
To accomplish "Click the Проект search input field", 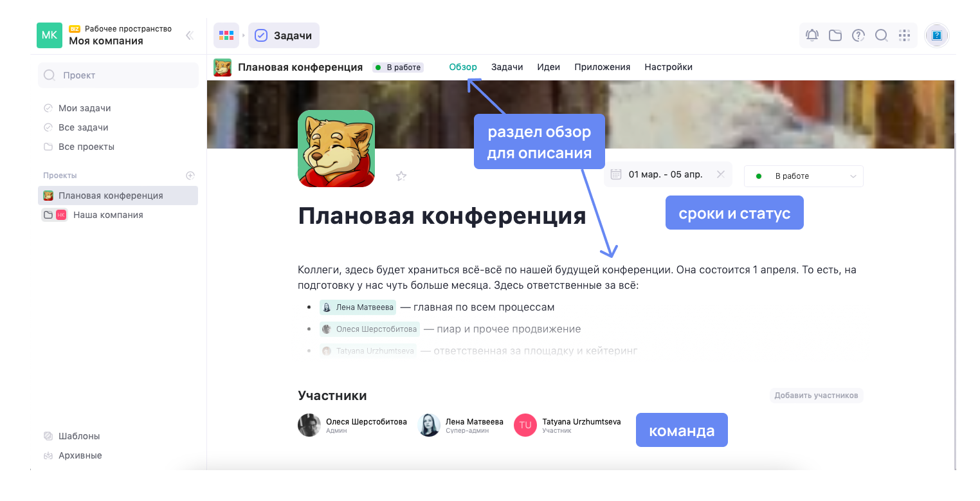I will pos(118,75).
